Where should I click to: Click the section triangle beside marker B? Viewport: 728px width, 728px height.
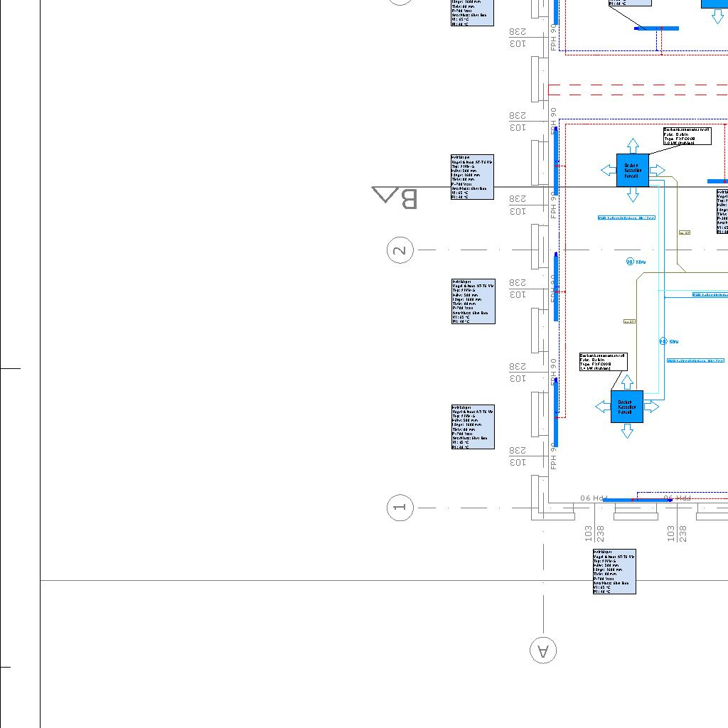(x=385, y=195)
